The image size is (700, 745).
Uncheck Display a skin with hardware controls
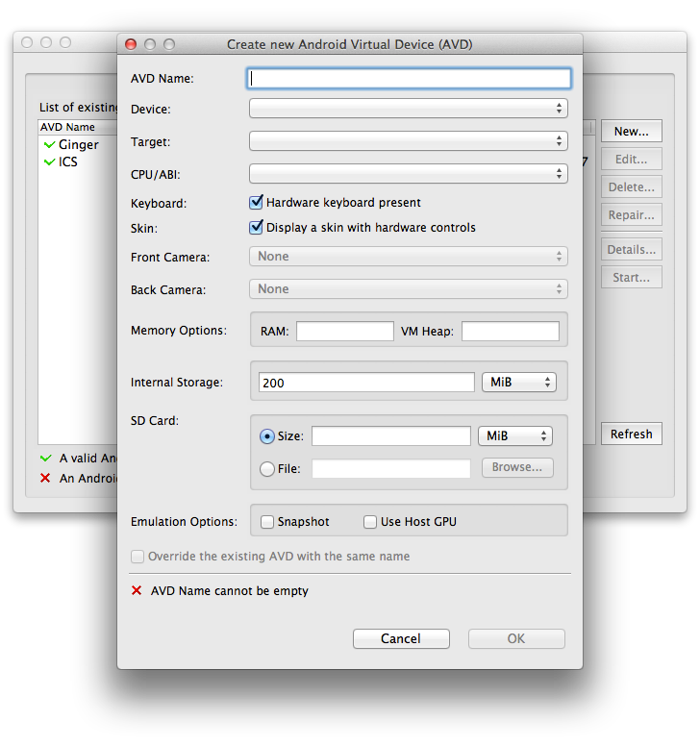[x=256, y=227]
